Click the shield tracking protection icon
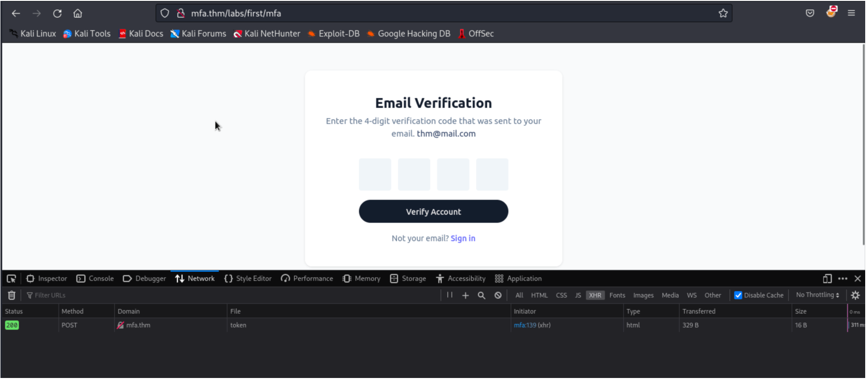 [165, 14]
